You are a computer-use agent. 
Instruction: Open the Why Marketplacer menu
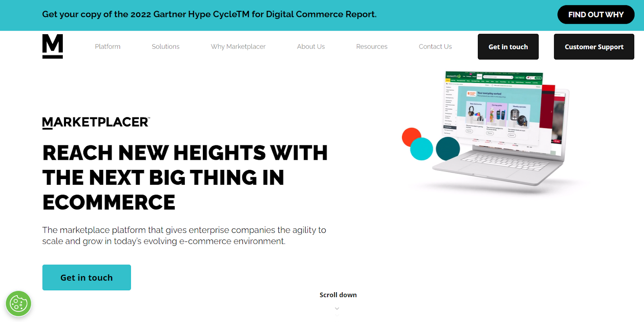pos(238,47)
